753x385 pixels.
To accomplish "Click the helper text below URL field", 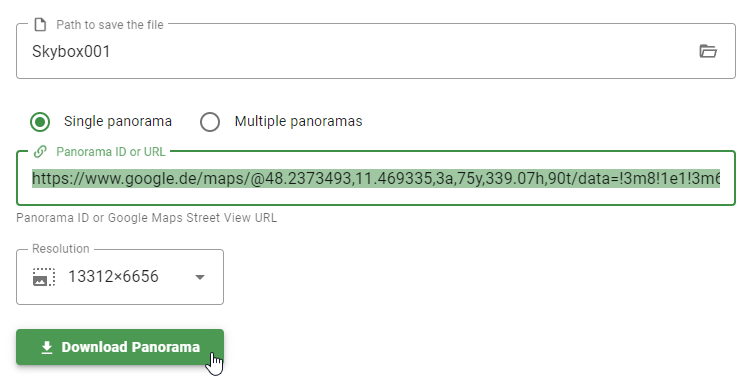I will point(146,218).
